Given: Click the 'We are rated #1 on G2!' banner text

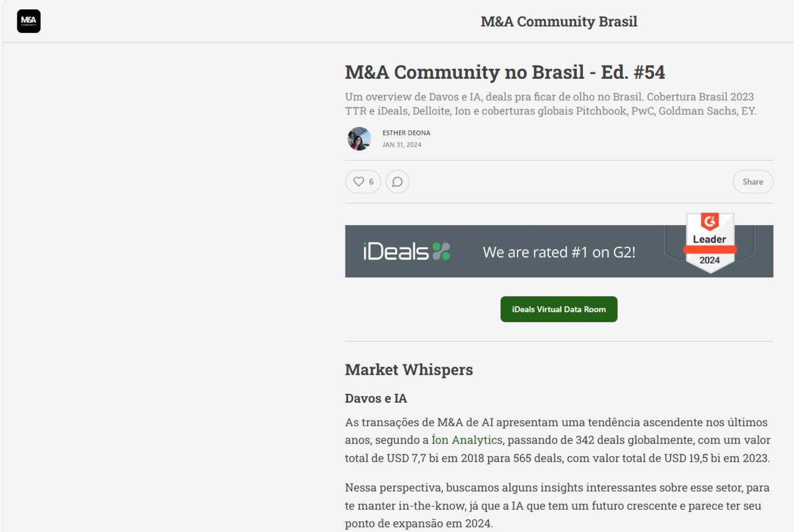Looking at the screenshot, I should (559, 252).
